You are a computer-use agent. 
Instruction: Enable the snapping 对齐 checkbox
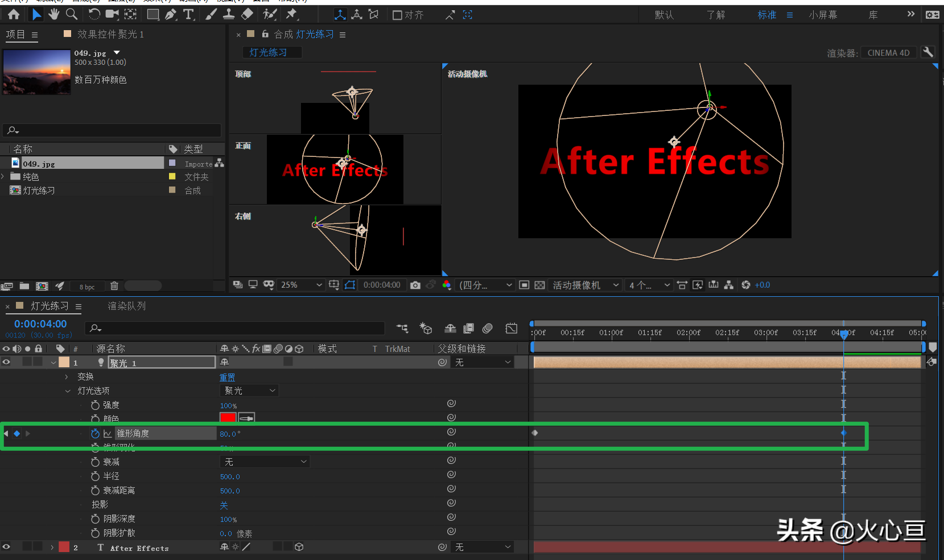[x=397, y=15]
